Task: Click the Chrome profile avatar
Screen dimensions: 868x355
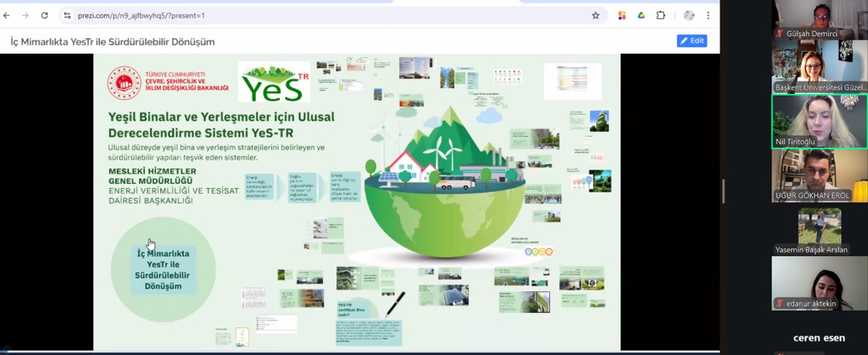Action: tap(689, 15)
